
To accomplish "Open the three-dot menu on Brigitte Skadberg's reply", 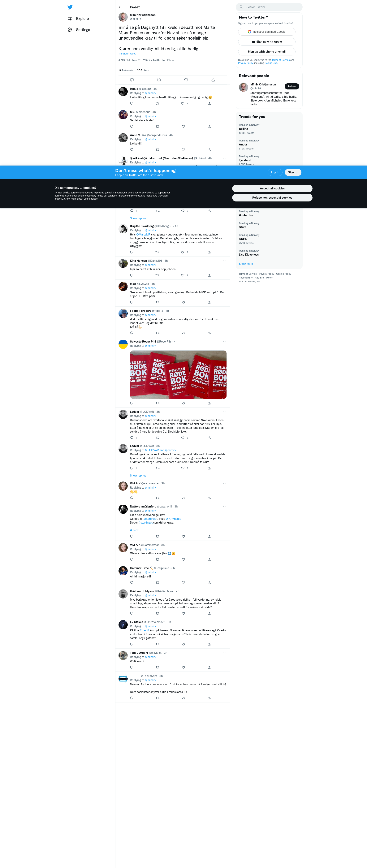I will (x=225, y=226).
